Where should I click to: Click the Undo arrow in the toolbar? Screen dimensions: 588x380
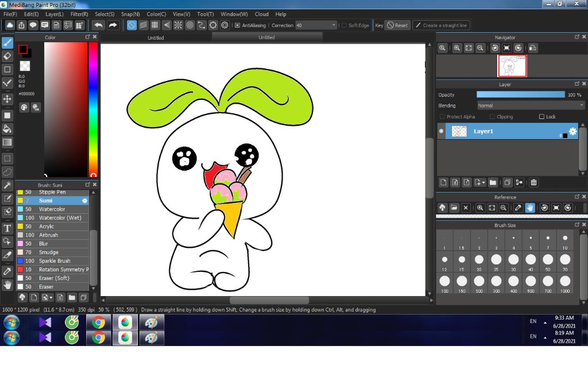[x=99, y=25]
